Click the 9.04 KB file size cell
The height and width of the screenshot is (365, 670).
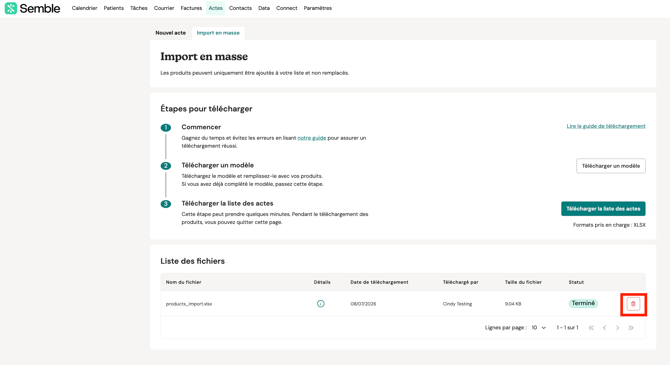pyautogui.click(x=513, y=304)
